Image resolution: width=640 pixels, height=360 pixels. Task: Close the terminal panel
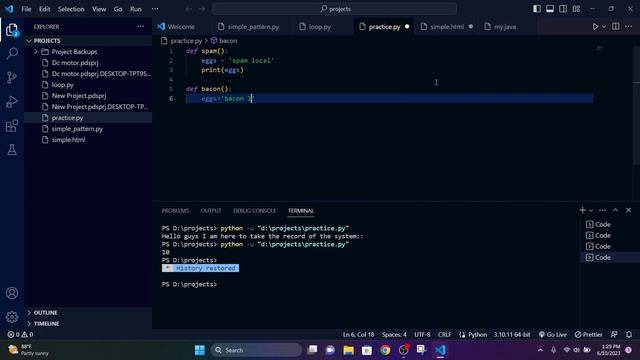point(629,210)
